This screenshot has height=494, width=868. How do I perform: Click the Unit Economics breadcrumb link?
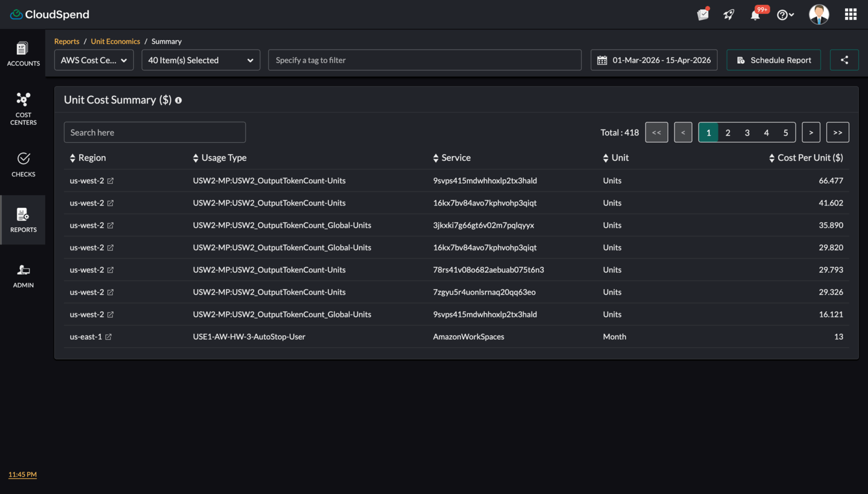click(115, 42)
